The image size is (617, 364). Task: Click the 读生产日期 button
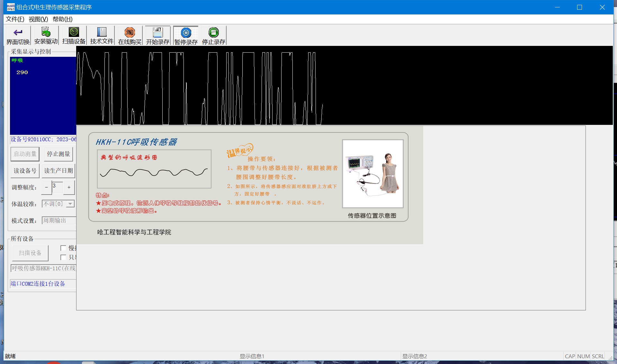[58, 171]
